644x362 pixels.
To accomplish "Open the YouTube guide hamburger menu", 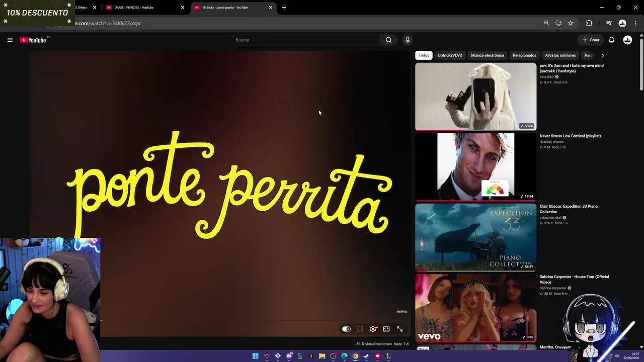I will pos(10,40).
